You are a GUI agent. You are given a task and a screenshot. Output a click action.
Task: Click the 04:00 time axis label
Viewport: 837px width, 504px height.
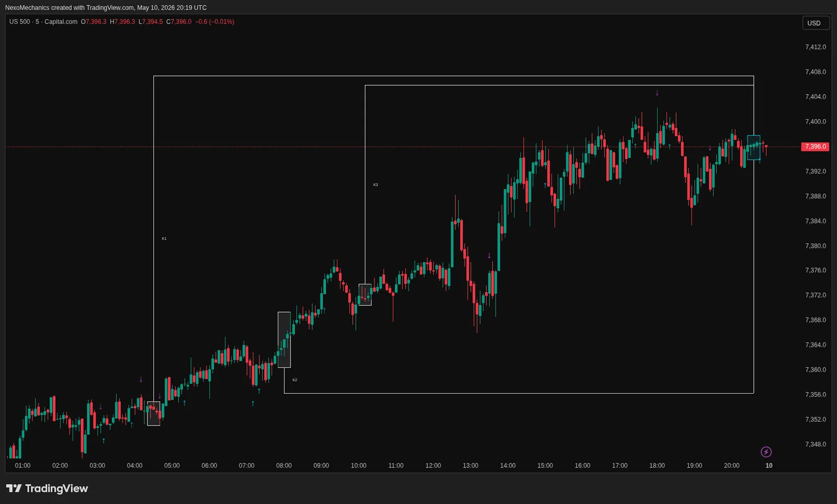coord(134,466)
